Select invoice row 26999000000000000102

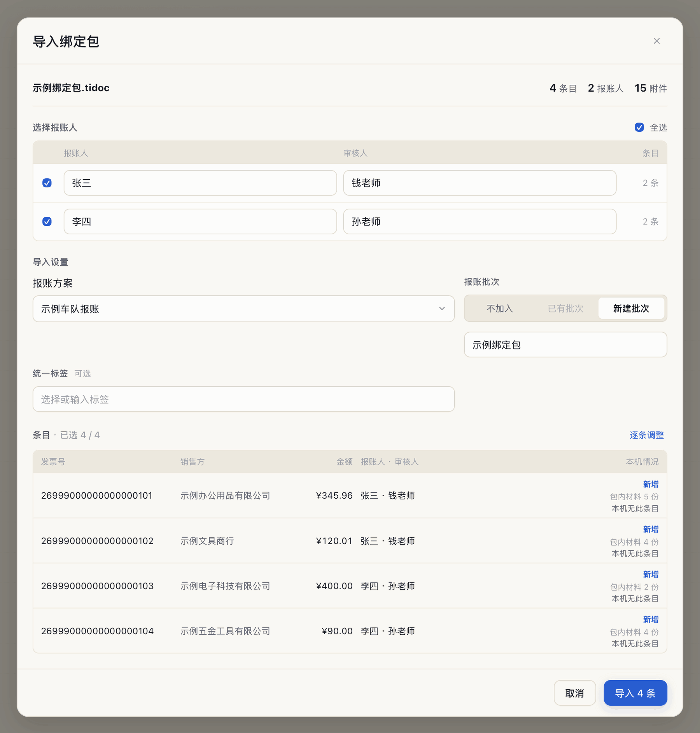click(350, 541)
